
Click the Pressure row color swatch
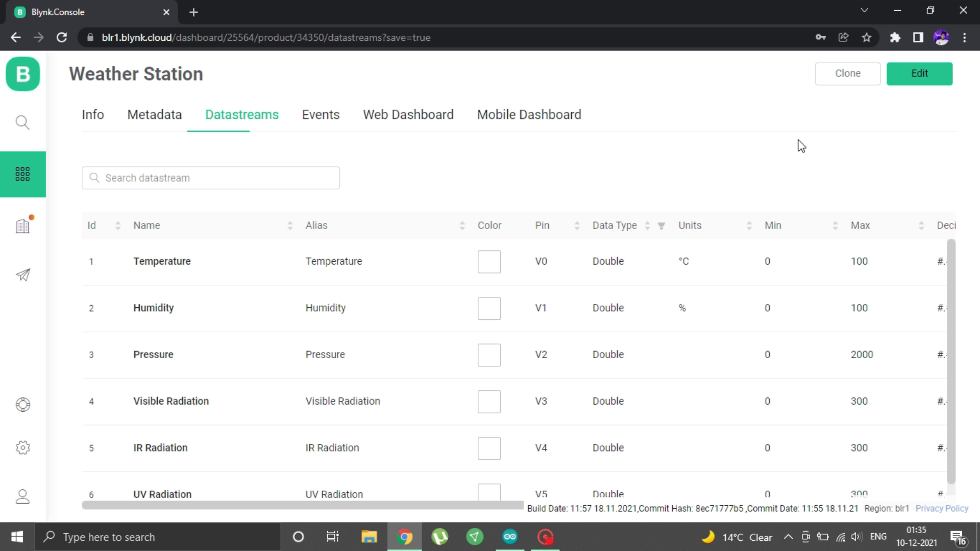click(489, 355)
